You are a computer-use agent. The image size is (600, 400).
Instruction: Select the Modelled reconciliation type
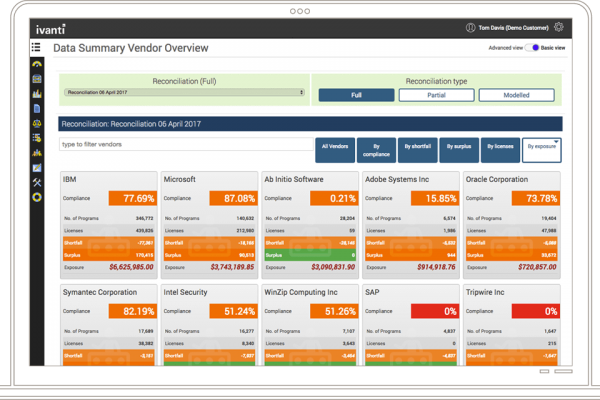(x=516, y=95)
